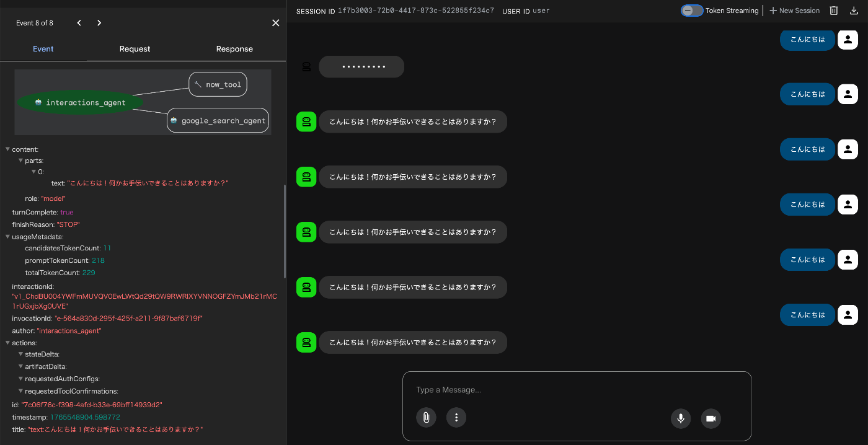This screenshot has height=445, width=868.
Task: Click the first green bot avatar icon
Action: coord(306,122)
